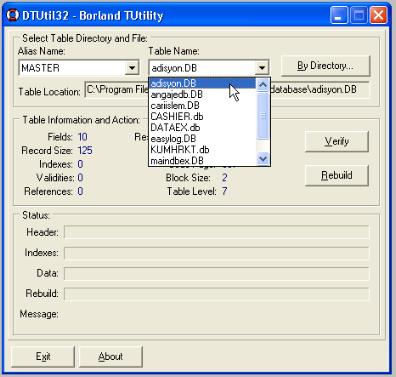Open the Alias Name dropdown arrow
The width and height of the screenshot is (396, 377).
click(x=132, y=68)
